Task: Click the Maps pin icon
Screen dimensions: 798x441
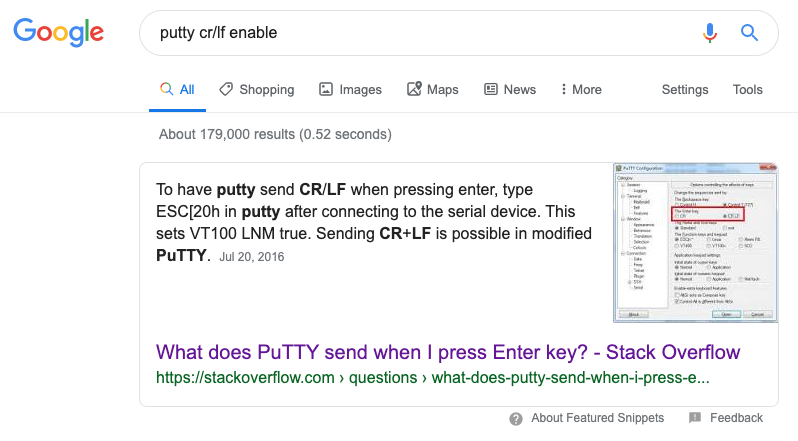Action: pos(414,89)
